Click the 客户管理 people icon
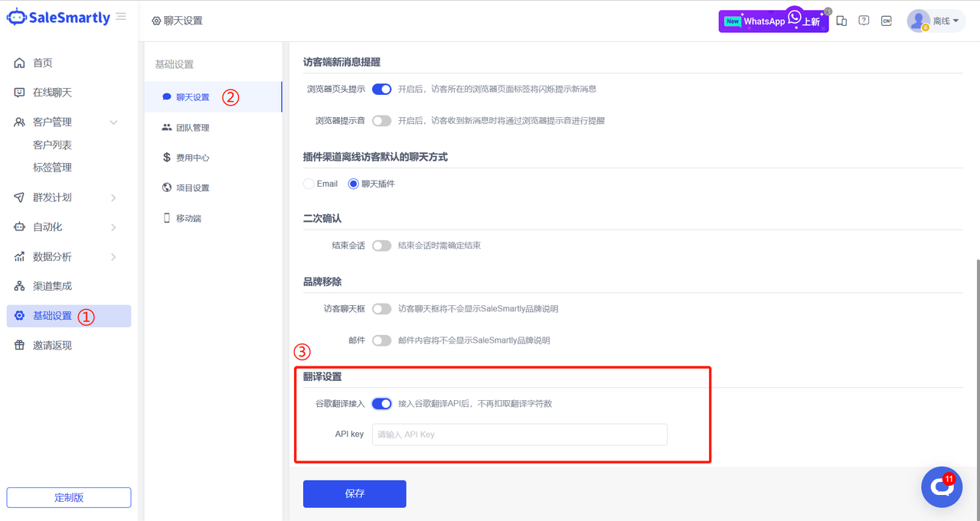The height and width of the screenshot is (521, 980). coord(20,122)
